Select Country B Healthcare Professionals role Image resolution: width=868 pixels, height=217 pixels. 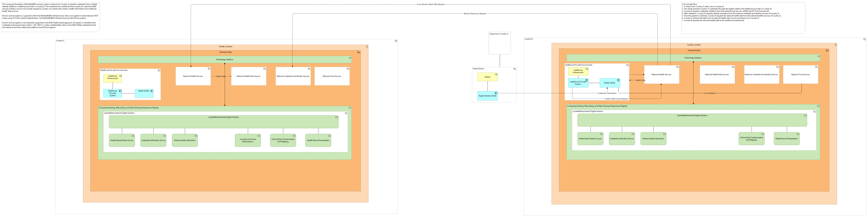click(578, 72)
